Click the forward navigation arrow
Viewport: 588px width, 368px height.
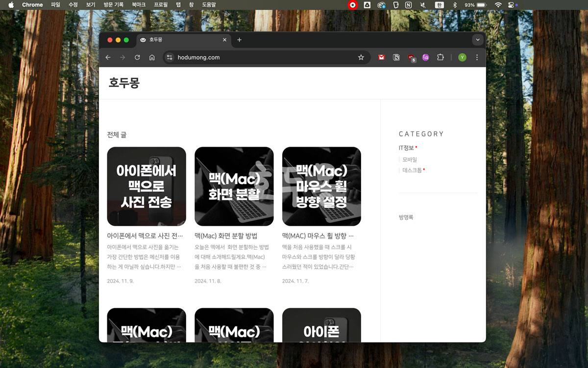[x=122, y=57]
